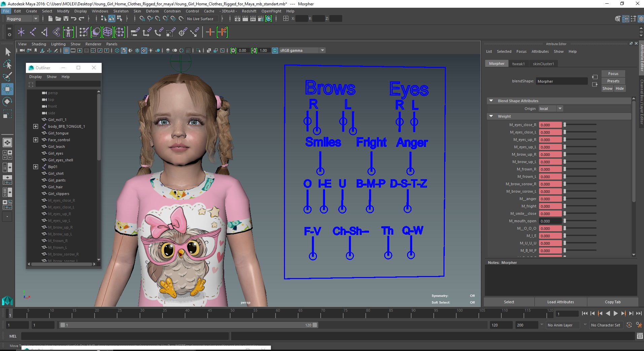Open Render Settings clapboard gear icon

tap(261, 19)
